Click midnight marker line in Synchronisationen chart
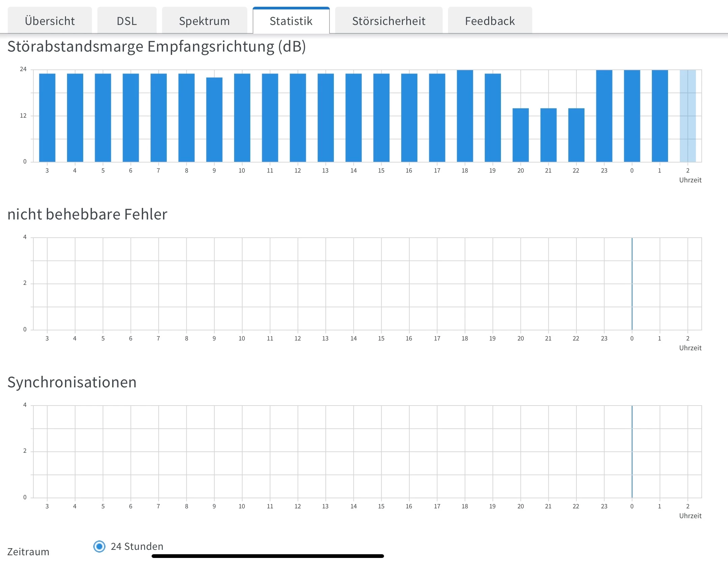Screen dimensions: 728x563 (x=632, y=451)
